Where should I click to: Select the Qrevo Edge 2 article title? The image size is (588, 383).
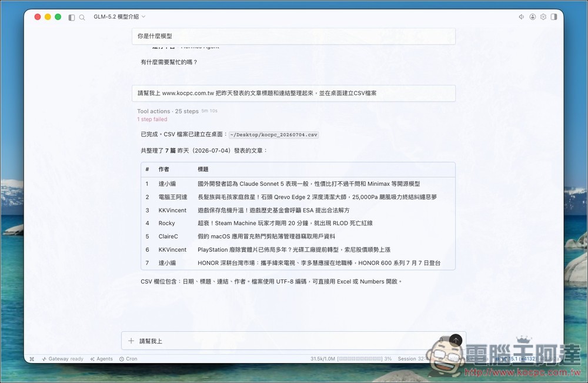(317, 197)
